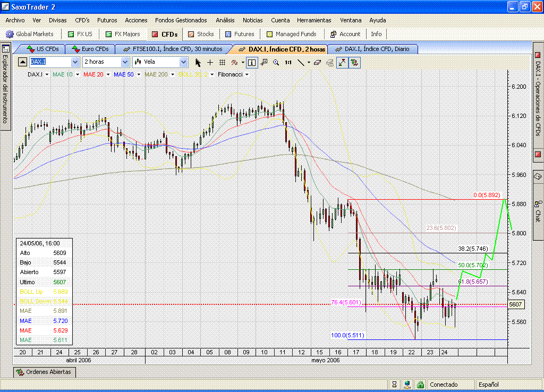This screenshot has width=544, height=392.
Task: Select the eraser tool
Action: pos(318,63)
